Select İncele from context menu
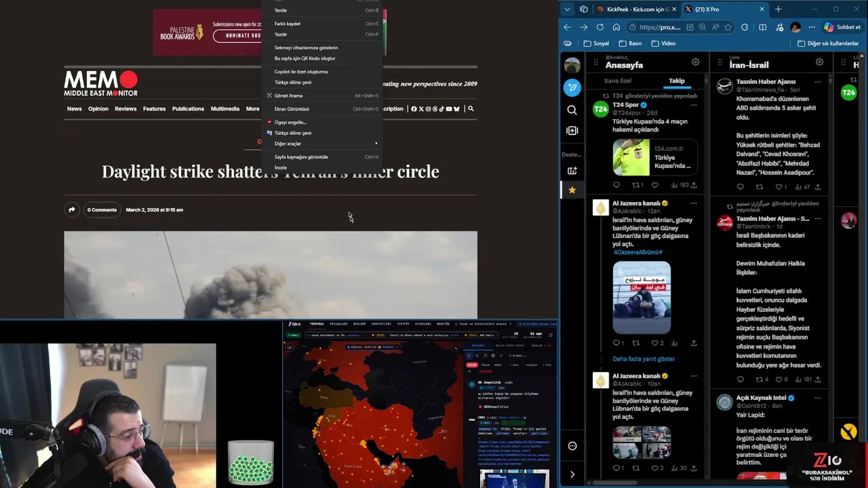The height and width of the screenshot is (488, 868). point(323,167)
